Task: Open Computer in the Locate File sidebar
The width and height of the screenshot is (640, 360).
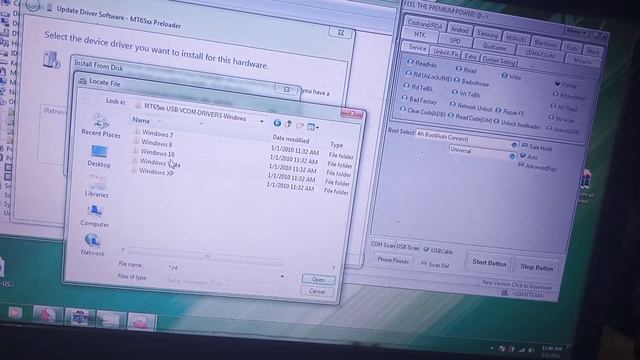Action: [95, 216]
